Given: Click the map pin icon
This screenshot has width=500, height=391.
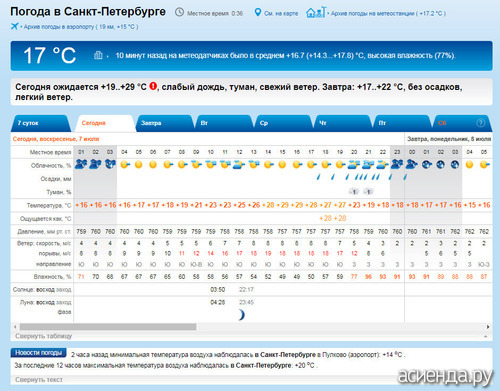Looking at the screenshot, I should [x=257, y=13].
